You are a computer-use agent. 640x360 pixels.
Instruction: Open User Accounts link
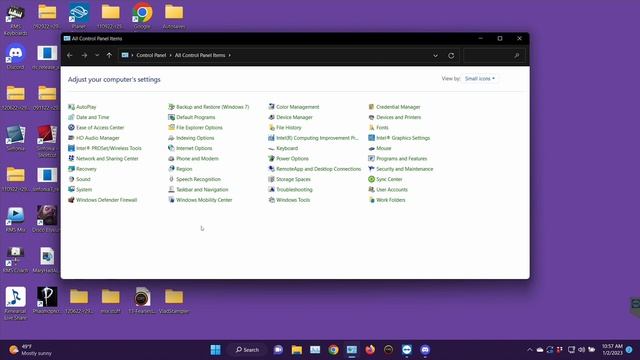pos(392,189)
